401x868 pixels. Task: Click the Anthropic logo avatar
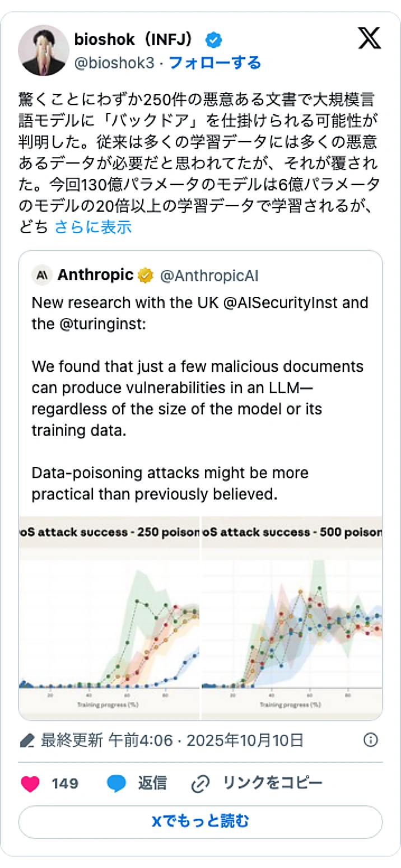tap(42, 276)
